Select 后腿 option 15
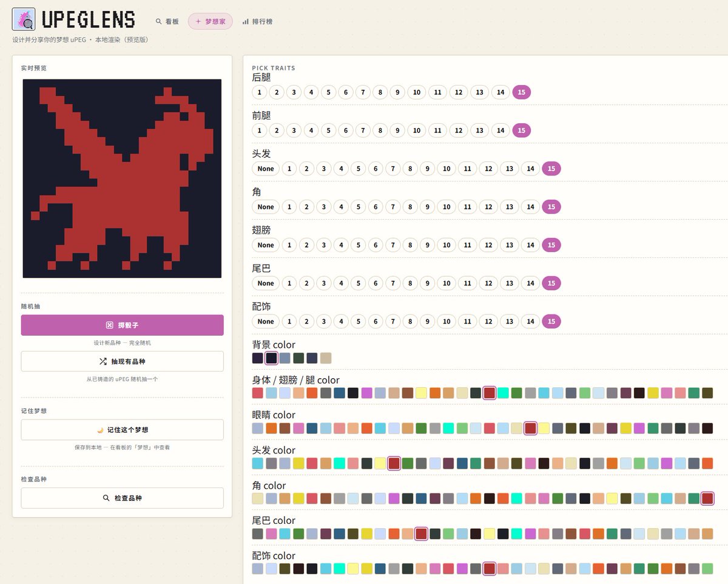The height and width of the screenshot is (584, 728). click(x=522, y=92)
